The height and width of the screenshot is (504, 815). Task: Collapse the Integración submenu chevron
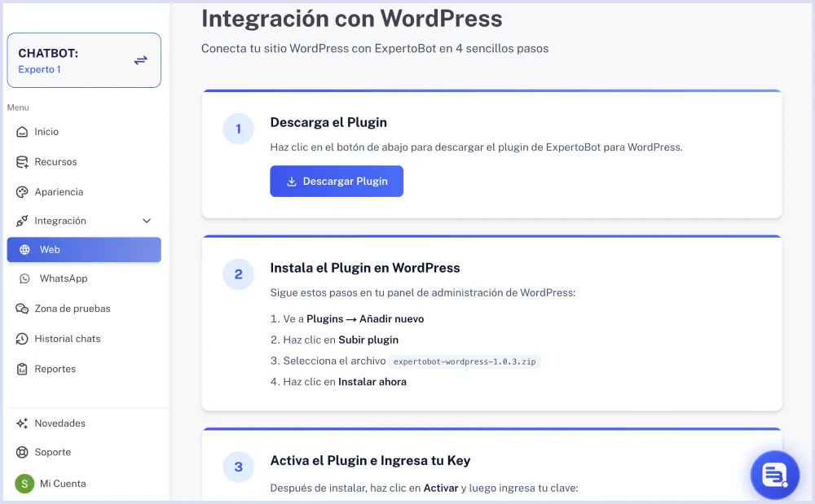tap(147, 221)
